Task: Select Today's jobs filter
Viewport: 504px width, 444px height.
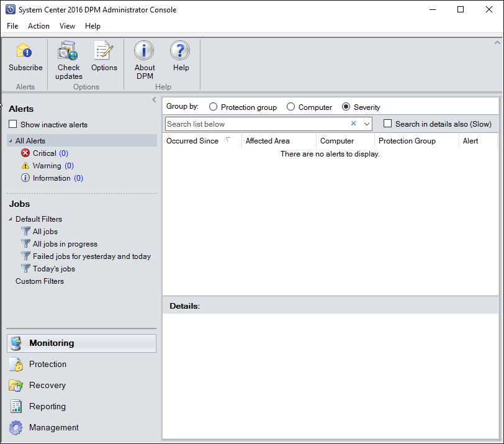Action: point(53,269)
